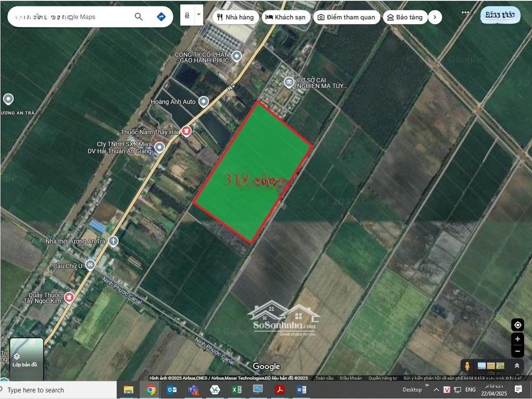Open the Google apps grid icon
The height and width of the screenshot is (399, 532).
click(465, 14)
